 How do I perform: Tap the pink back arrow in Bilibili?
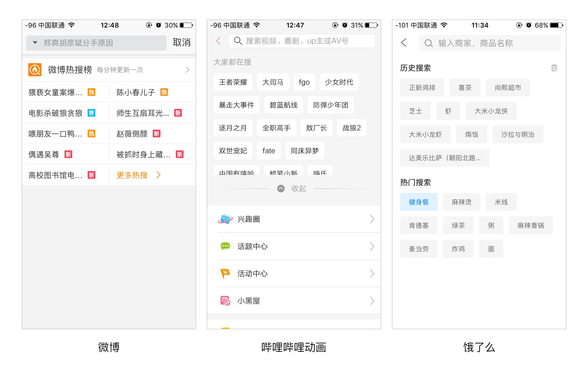(218, 41)
